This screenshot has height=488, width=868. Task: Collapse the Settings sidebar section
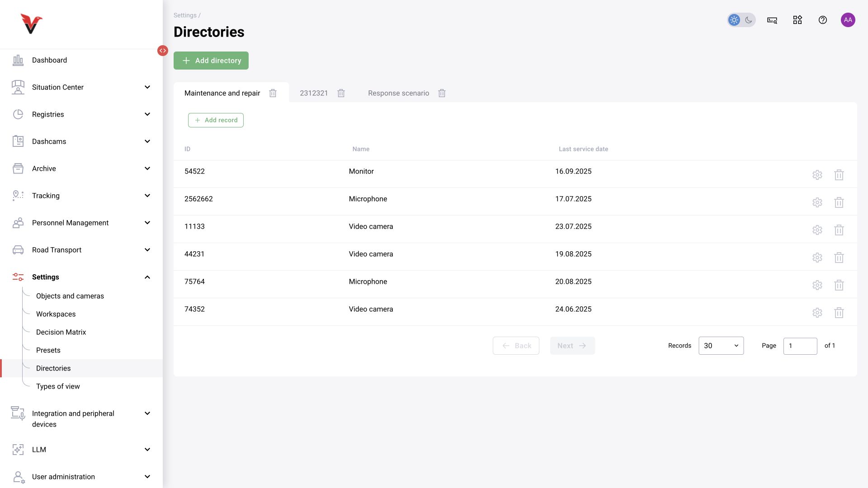[x=81, y=277]
